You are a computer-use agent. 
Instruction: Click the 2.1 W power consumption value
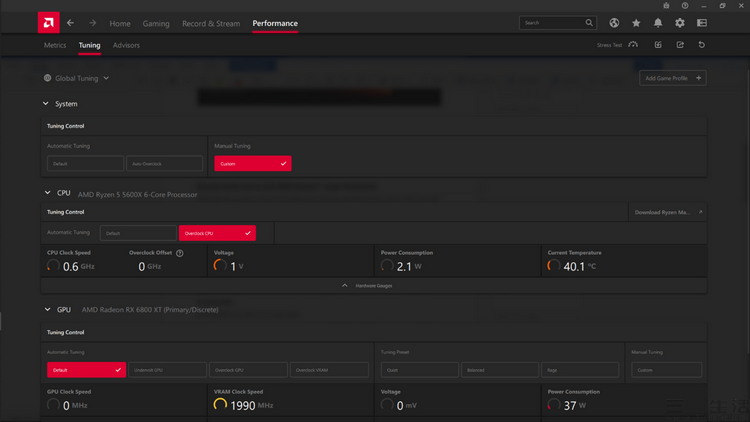tap(409, 267)
